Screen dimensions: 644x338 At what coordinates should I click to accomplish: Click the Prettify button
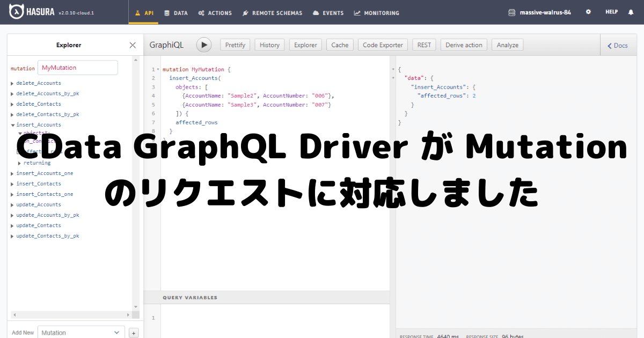(x=235, y=45)
